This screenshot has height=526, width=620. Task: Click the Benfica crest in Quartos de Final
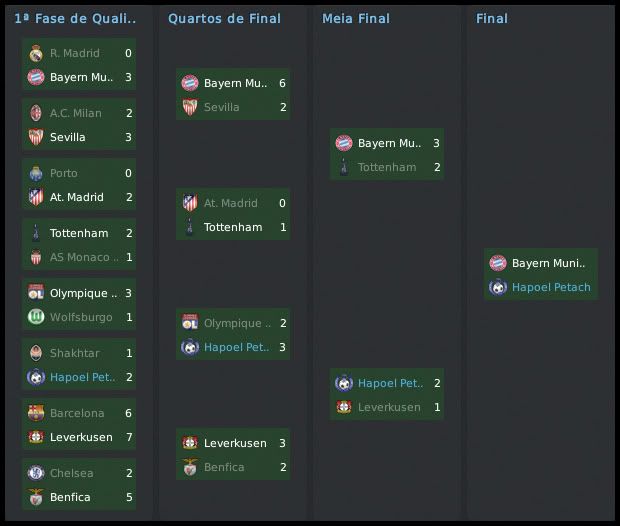coord(189,467)
